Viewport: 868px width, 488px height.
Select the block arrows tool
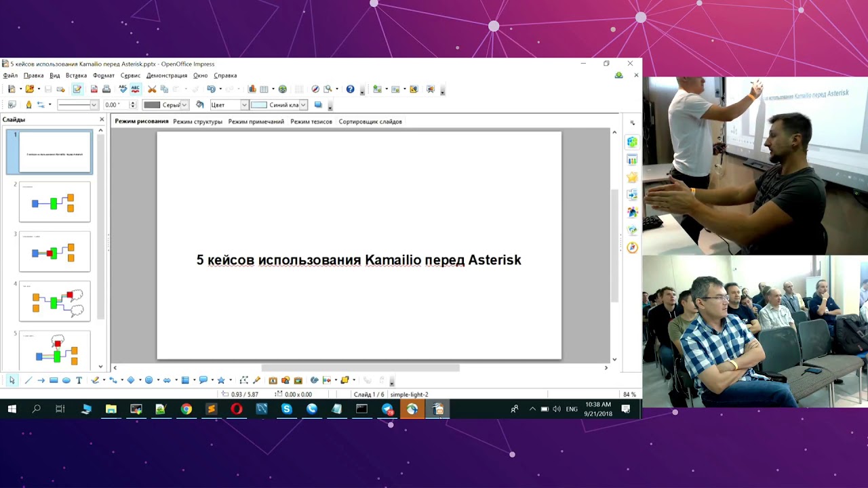pyautogui.click(x=167, y=380)
